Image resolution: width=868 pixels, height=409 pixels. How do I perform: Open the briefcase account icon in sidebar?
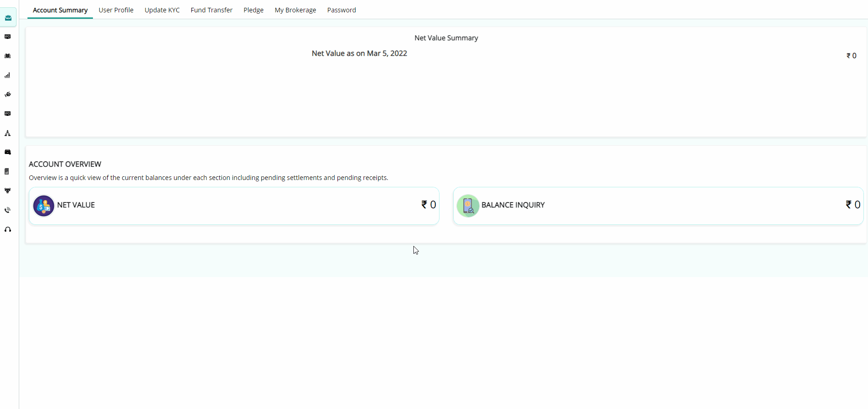pyautogui.click(x=8, y=18)
